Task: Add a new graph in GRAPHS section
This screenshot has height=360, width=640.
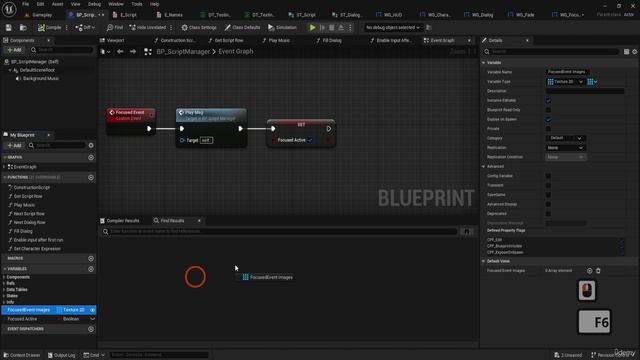Action: (91, 157)
